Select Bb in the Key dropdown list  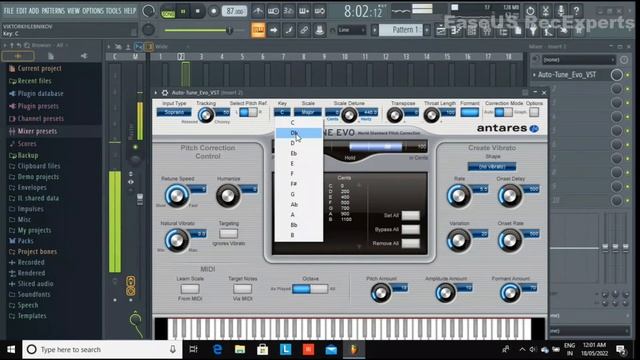tap(299, 225)
